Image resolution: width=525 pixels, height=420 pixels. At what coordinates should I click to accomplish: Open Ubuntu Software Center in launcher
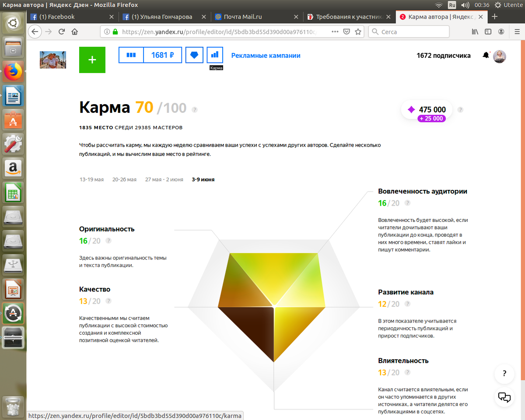coord(13,119)
